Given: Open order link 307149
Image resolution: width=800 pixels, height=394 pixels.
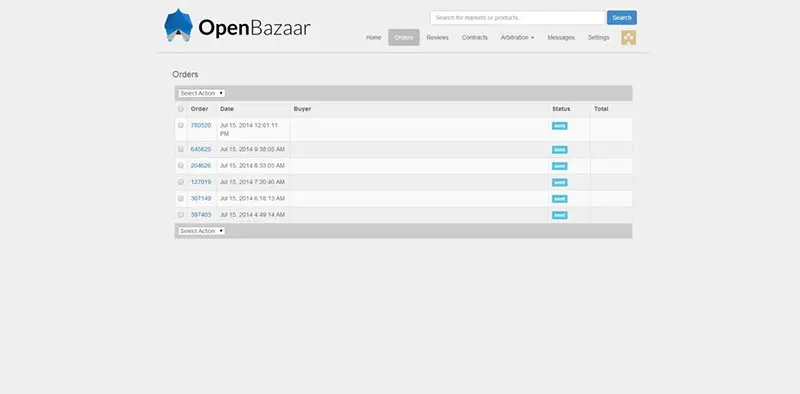Looking at the screenshot, I should point(201,199).
